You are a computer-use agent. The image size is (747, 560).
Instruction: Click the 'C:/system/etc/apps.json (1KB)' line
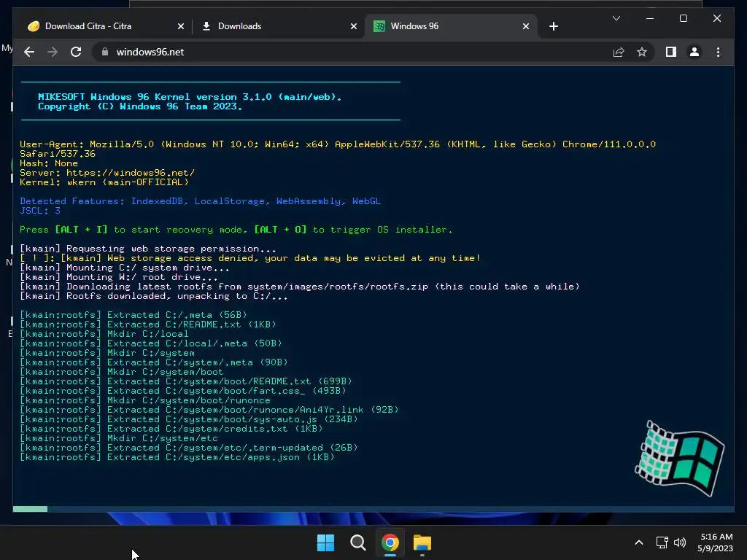pos(177,457)
